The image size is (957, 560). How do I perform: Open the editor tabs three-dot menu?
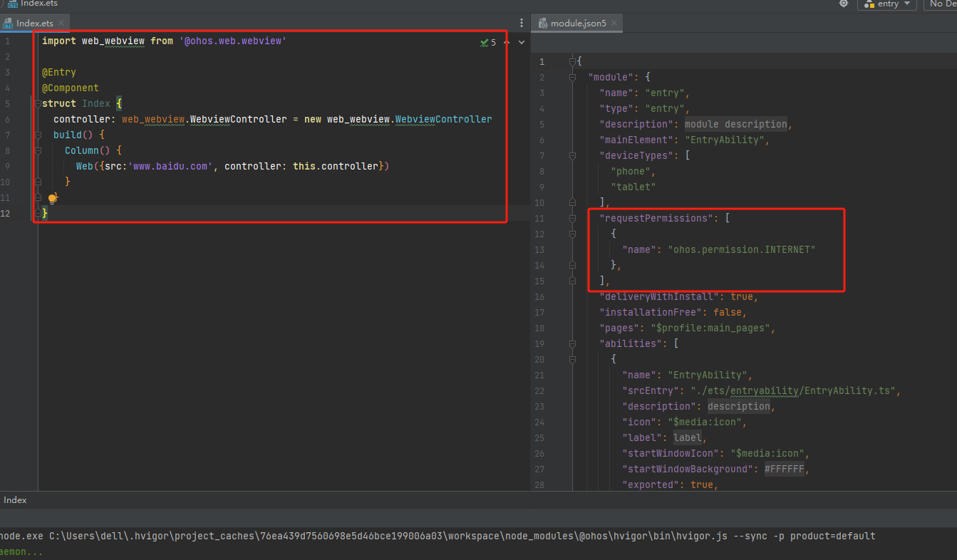[522, 24]
